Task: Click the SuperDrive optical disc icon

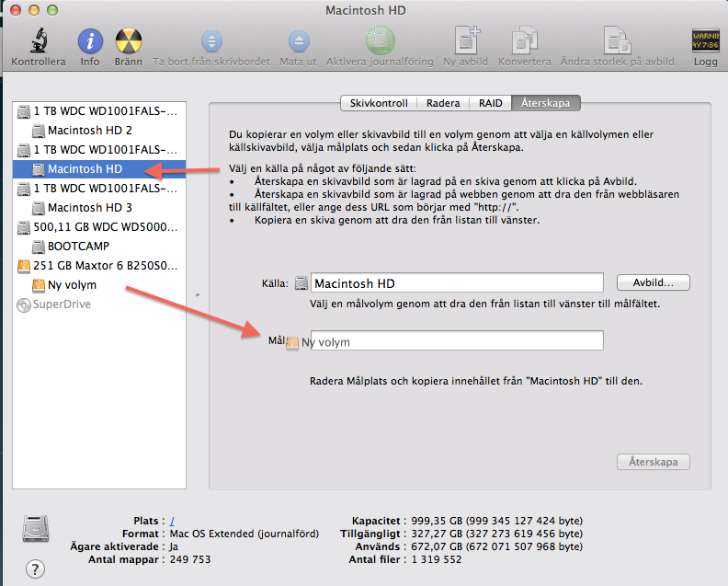Action: tap(24, 304)
